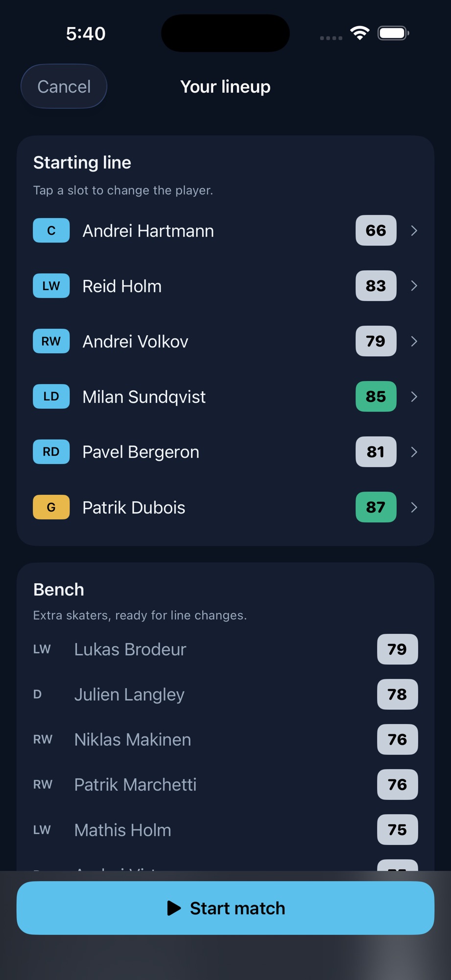Tap the C position badge for Andrei Hartmann
Viewport: 451px width, 980px height.
51,230
